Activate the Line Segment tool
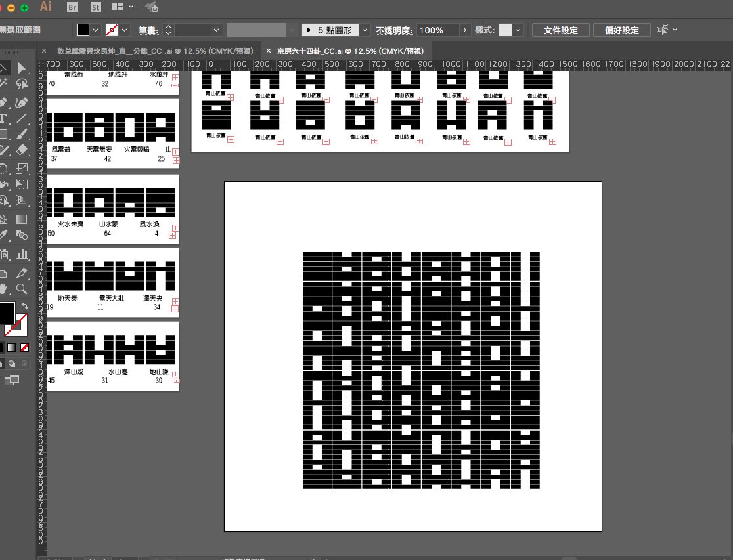The width and height of the screenshot is (733, 560). (22, 118)
